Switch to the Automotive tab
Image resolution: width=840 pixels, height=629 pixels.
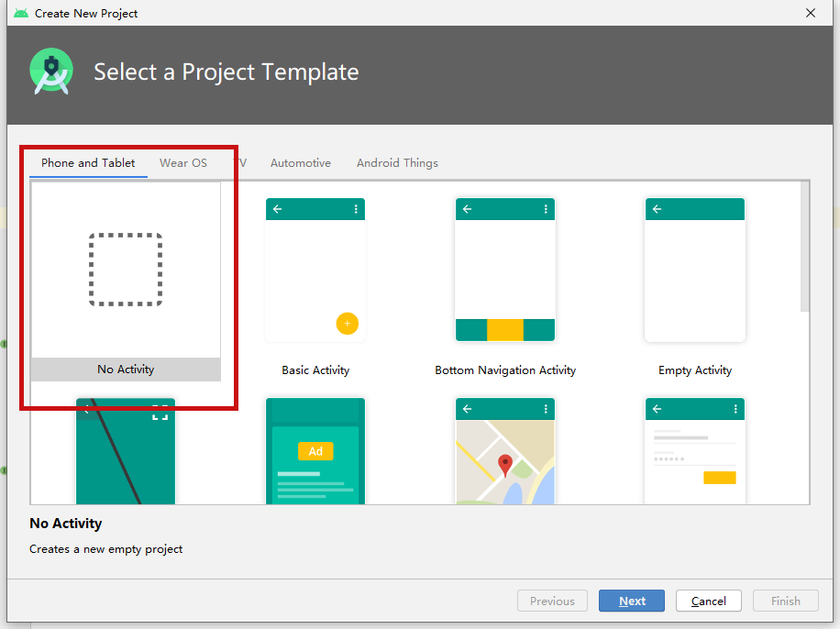click(x=301, y=163)
